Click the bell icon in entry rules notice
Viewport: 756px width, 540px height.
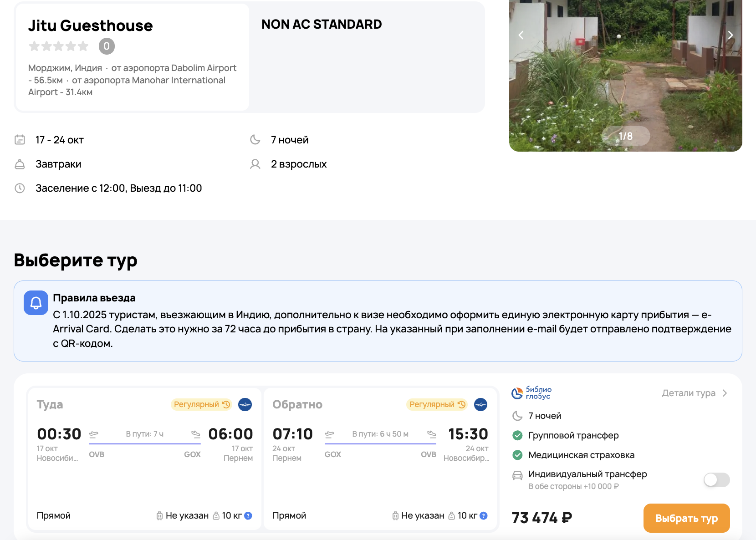(36, 303)
